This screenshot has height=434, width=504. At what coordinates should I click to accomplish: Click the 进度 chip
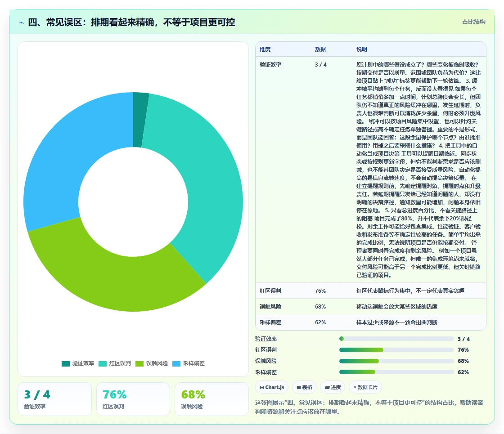[333, 387]
